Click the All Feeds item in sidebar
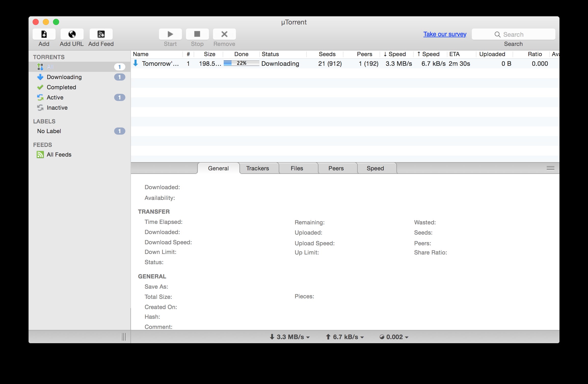Viewport: 588px width, 384px height. click(x=60, y=155)
